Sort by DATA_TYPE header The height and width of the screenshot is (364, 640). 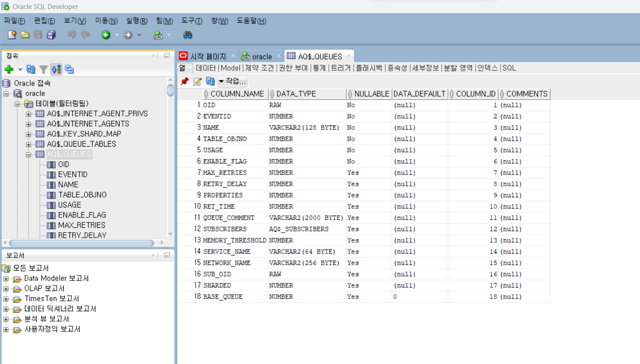coord(307,94)
